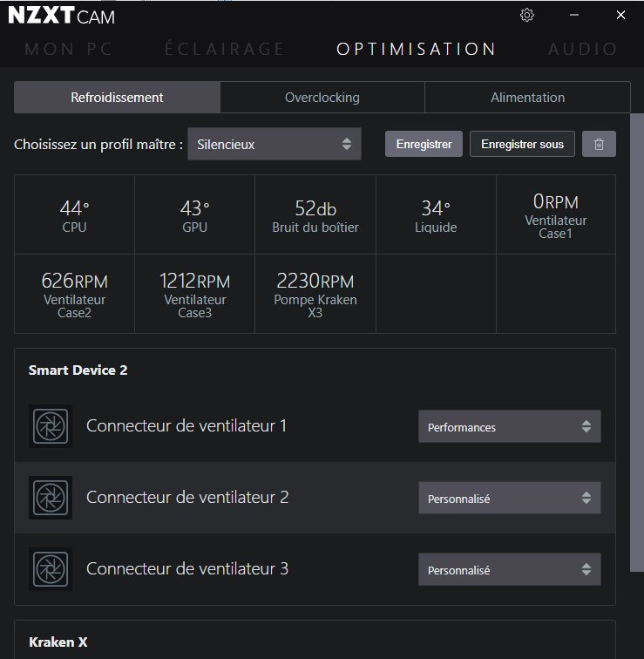Select the Refroidissement tab
Screen dimensions: 644x659
(x=117, y=98)
